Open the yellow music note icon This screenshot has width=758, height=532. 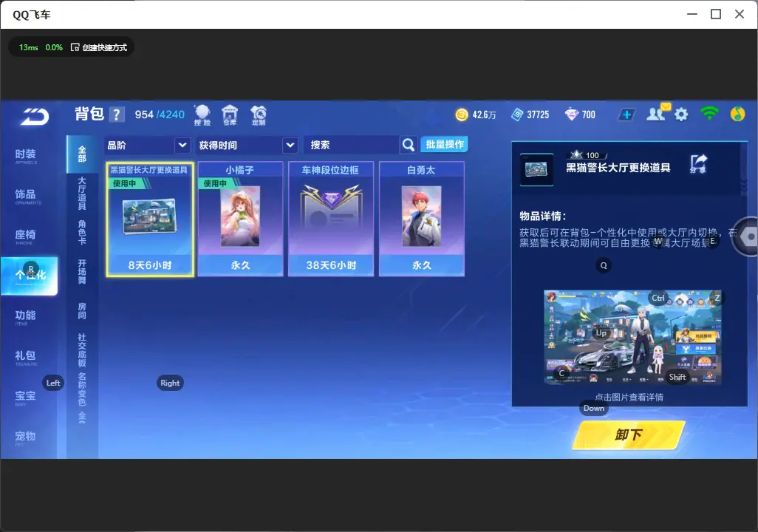[x=738, y=114]
